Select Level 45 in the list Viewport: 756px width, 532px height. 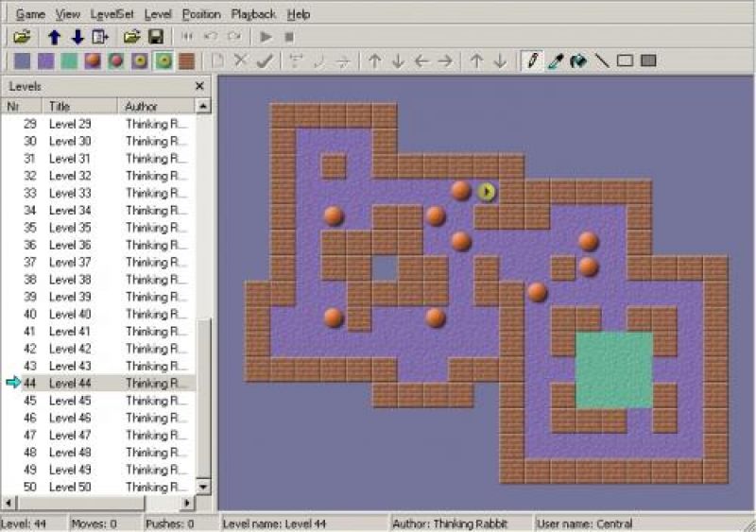(98, 401)
